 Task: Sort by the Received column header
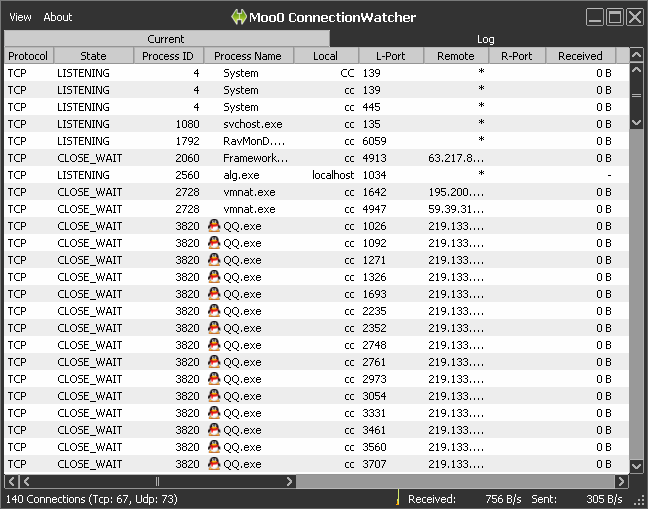coord(580,56)
